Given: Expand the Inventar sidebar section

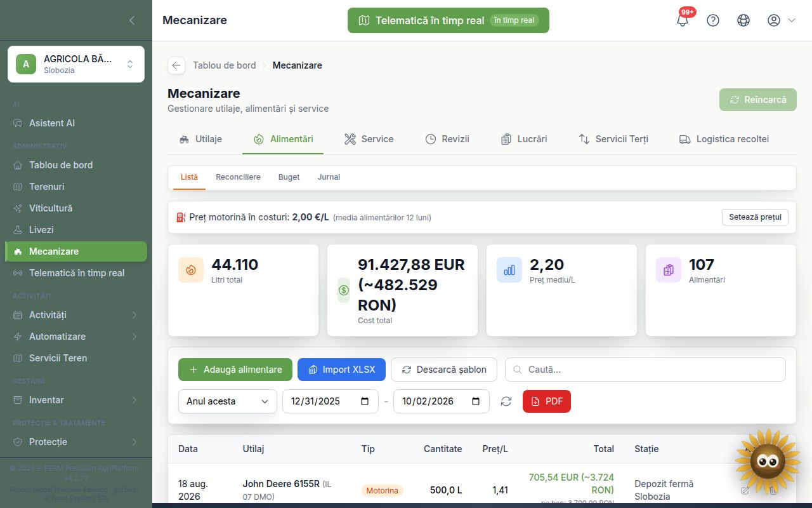Looking at the screenshot, I should pos(76,400).
